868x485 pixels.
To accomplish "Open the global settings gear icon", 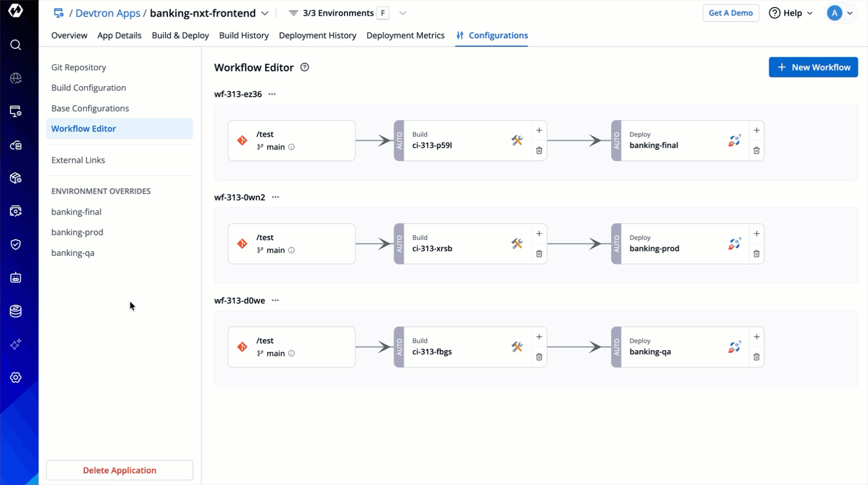I will click(16, 377).
